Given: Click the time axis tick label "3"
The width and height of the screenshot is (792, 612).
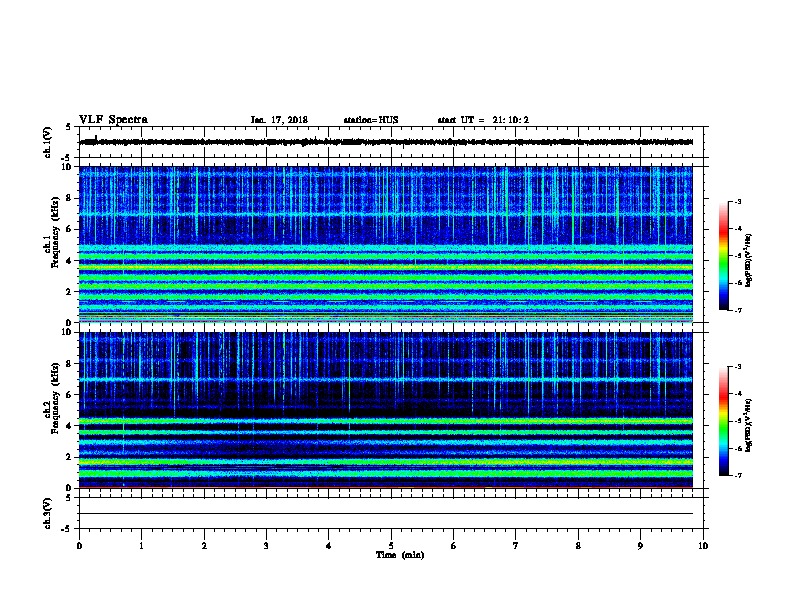Looking at the screenshot, I should tap(266, 546).
